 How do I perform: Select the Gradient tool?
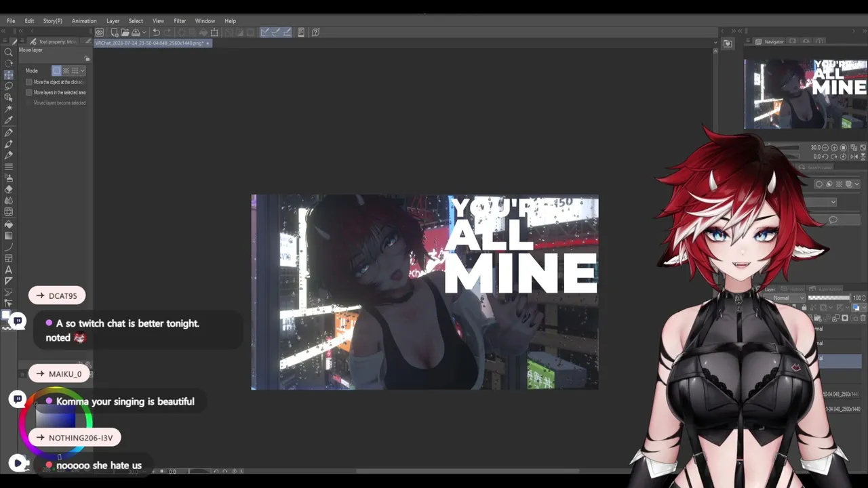9,235
